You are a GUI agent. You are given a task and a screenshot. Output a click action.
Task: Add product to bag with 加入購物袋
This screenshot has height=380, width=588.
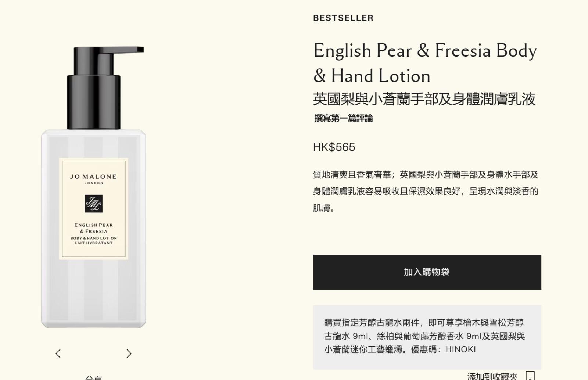coord(427,272)
